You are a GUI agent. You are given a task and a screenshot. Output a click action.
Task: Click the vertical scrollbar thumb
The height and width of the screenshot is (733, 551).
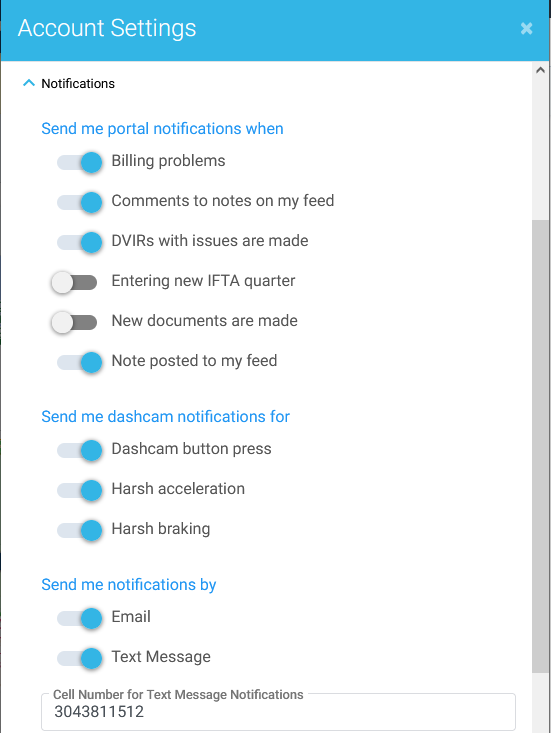pyautogui.click(x=541, y=446)
